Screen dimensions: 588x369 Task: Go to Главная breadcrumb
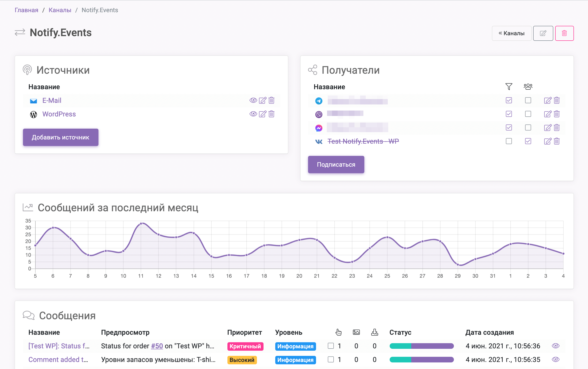[26, 10]
